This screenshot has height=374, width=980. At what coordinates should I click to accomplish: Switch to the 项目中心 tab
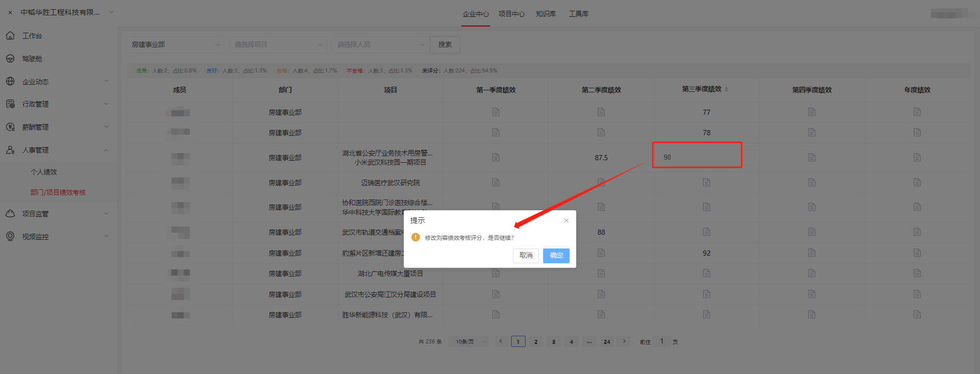point(511,14)
